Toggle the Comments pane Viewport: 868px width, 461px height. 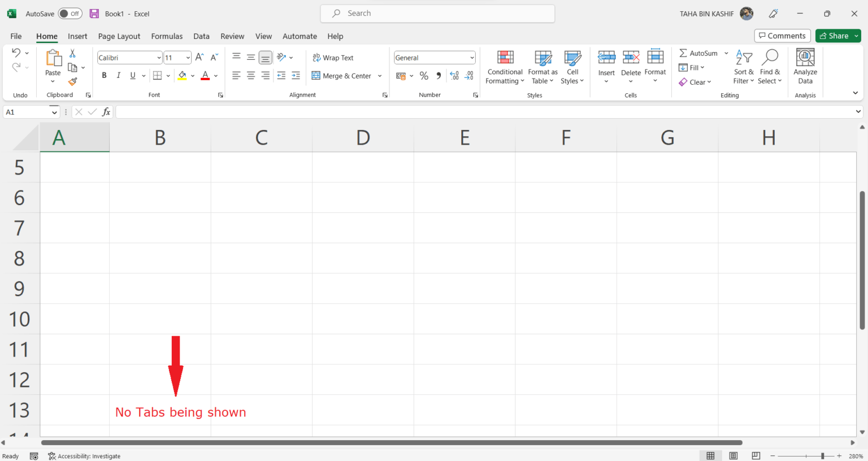[782, 35]
